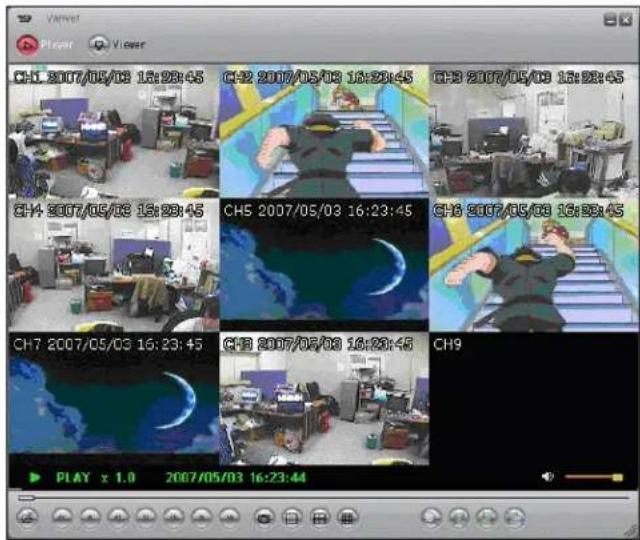Select the multi-grid split layout icon
Image resolution: width=640 pixels, height=540 pixels.
pos(347,517)
